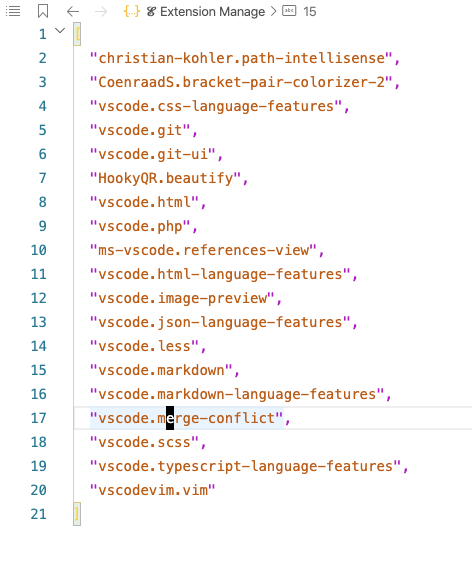472x570 pixels.
Task: Select breadcrumb item 15
Action: [310, 12]
